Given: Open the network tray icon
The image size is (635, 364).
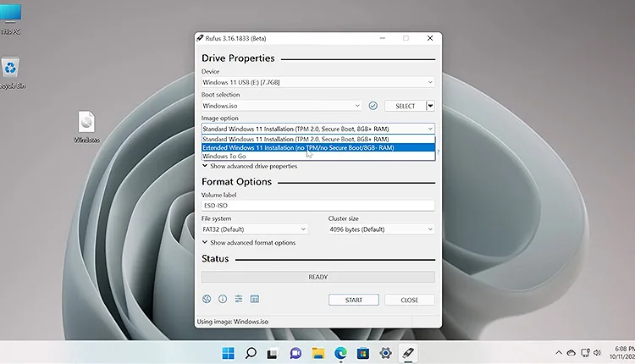Looking at the screenshot, I should [x=585, y=353].
